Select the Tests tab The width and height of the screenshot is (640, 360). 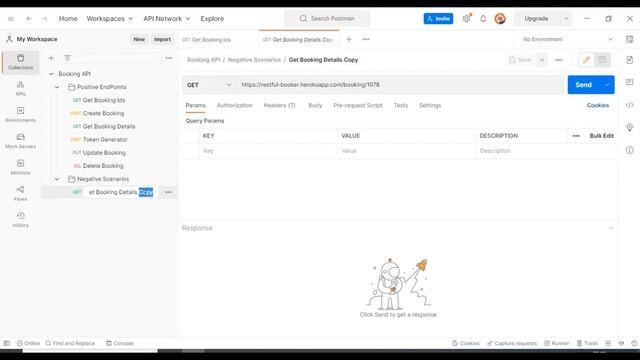click(400, 105)
